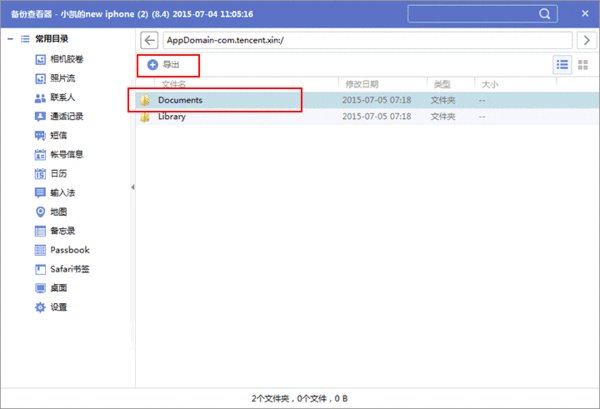Sort by the 修改日期 column header

pyautogui.click(x=363, y=85)
